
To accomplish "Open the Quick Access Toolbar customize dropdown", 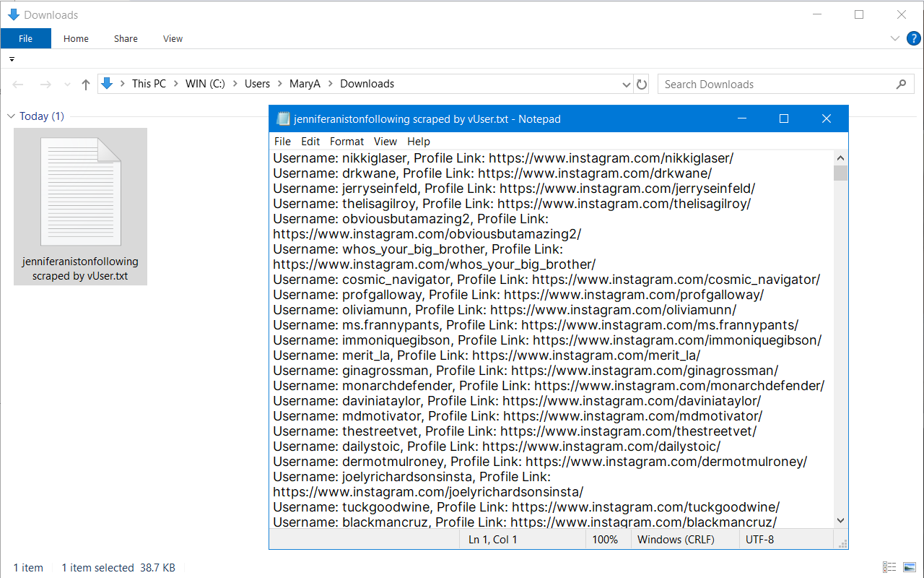I will coord(12,59).
